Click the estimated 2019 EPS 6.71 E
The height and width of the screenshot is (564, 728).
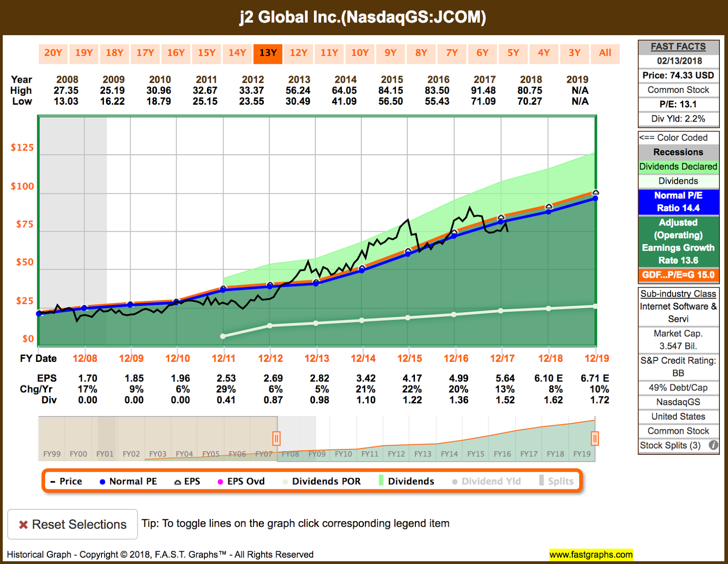(595, 378)
